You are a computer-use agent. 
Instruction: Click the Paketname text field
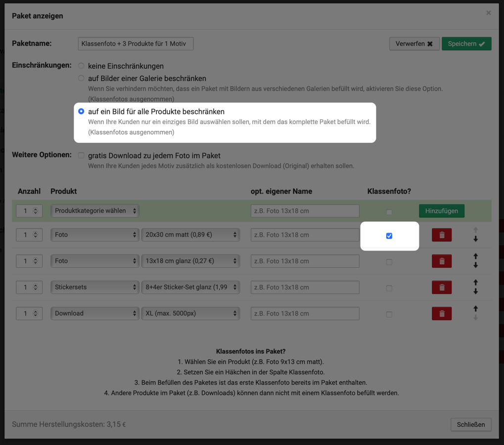pyautogui.click(x=136, y=44)
